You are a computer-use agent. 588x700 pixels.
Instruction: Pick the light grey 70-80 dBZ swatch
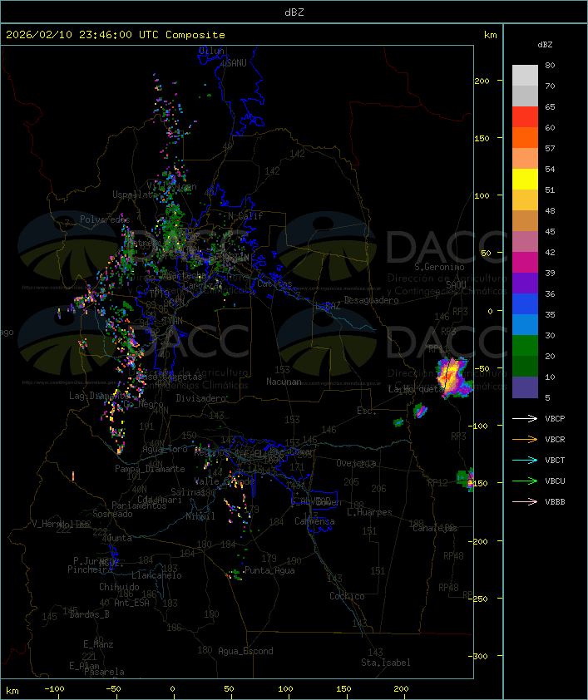click(x=525, y=75)
